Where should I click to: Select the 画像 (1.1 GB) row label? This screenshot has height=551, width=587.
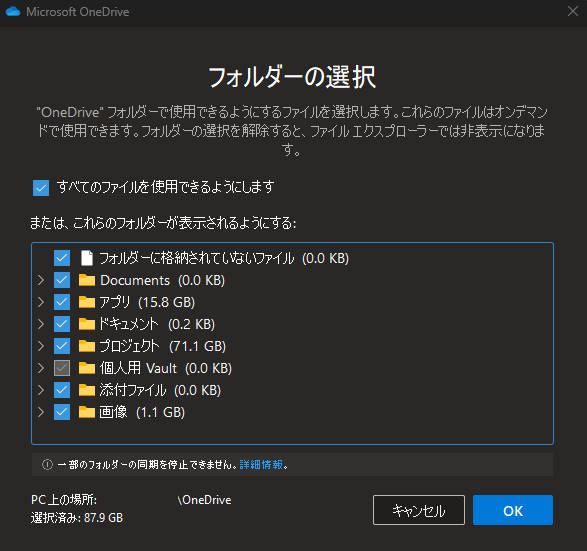[142, 413]
